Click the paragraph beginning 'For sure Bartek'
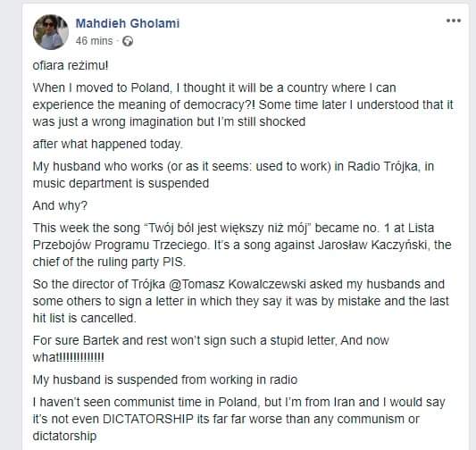 click(x=211, y=348)
